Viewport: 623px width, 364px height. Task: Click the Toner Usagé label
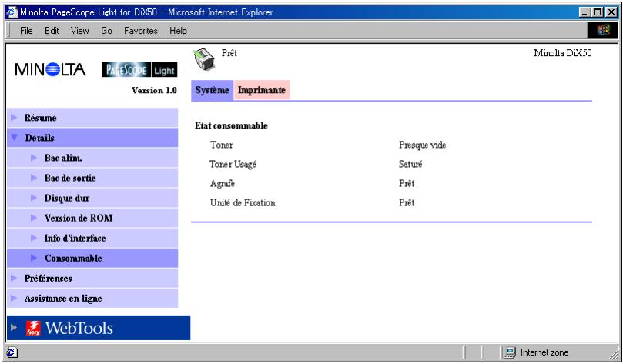(x=233, y=165)
